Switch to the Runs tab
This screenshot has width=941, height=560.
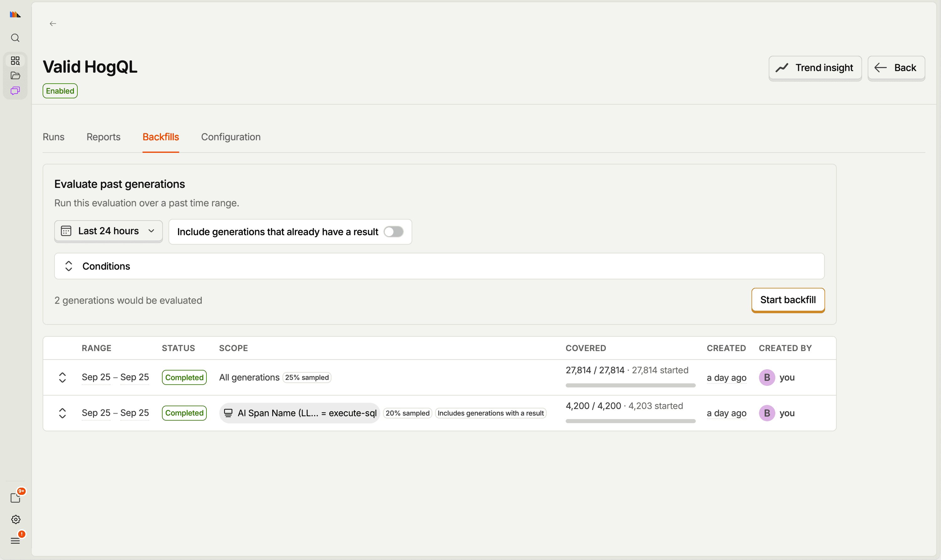[54, 137]
